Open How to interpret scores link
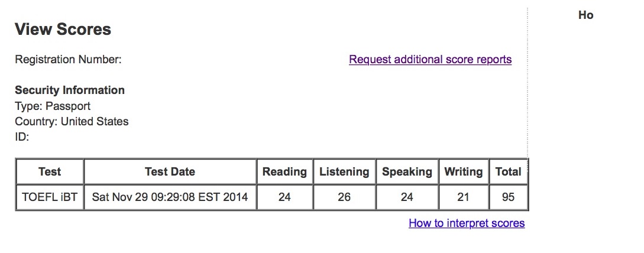 point(467,223)
